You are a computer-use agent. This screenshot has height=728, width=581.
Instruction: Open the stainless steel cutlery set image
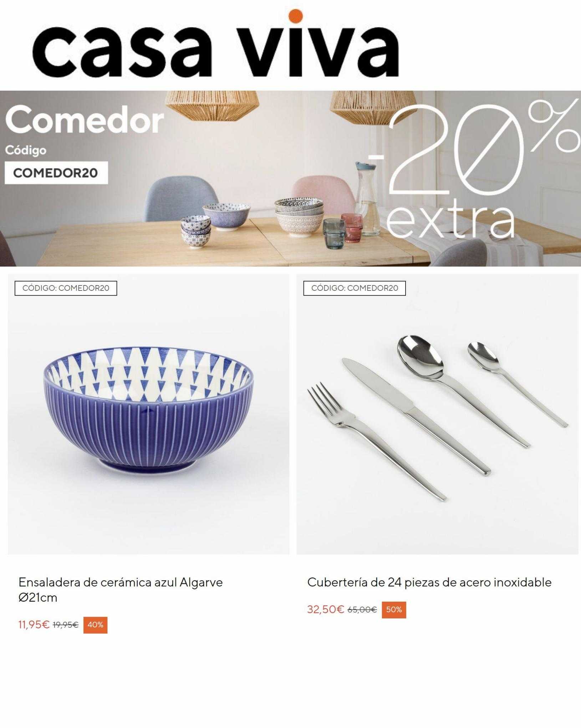coord(437,413)
